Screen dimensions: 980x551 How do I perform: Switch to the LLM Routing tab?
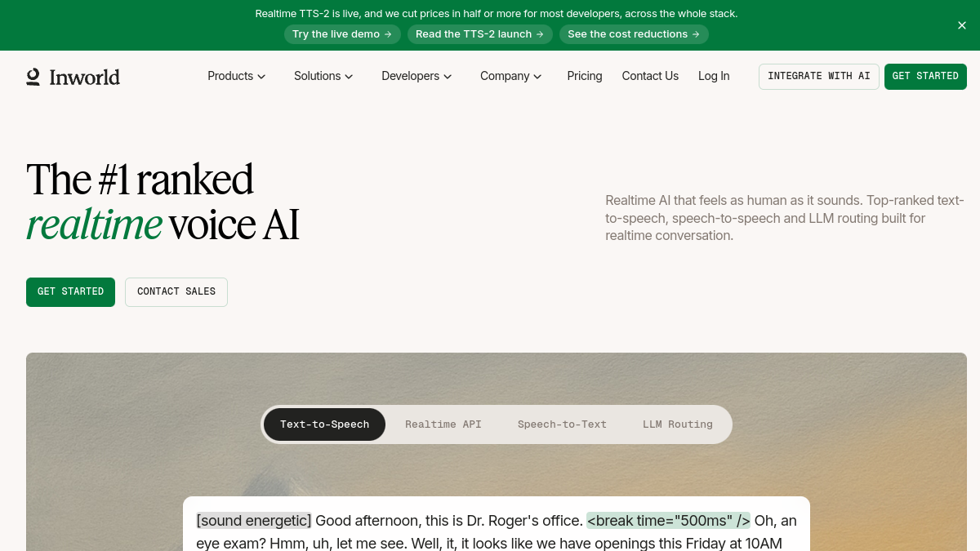(x=678, y=424)
